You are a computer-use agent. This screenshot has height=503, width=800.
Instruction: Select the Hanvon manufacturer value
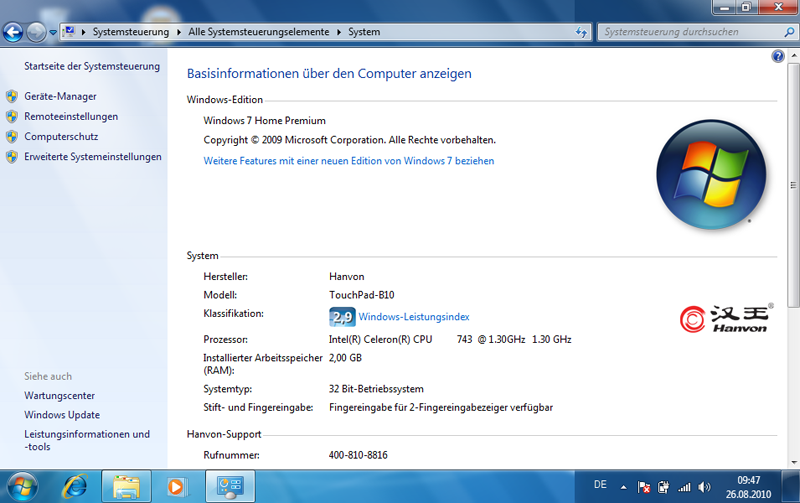(x=346, y=276)
